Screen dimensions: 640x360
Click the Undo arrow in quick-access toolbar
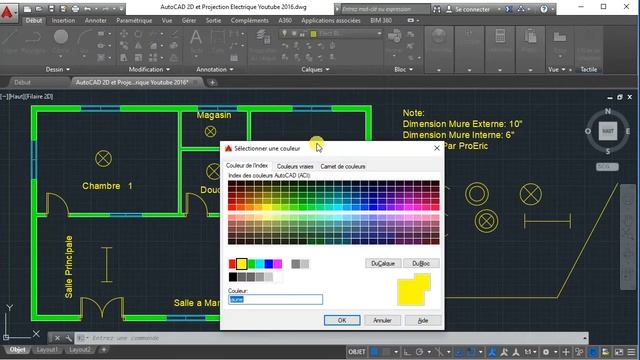(x=87, y=9)
